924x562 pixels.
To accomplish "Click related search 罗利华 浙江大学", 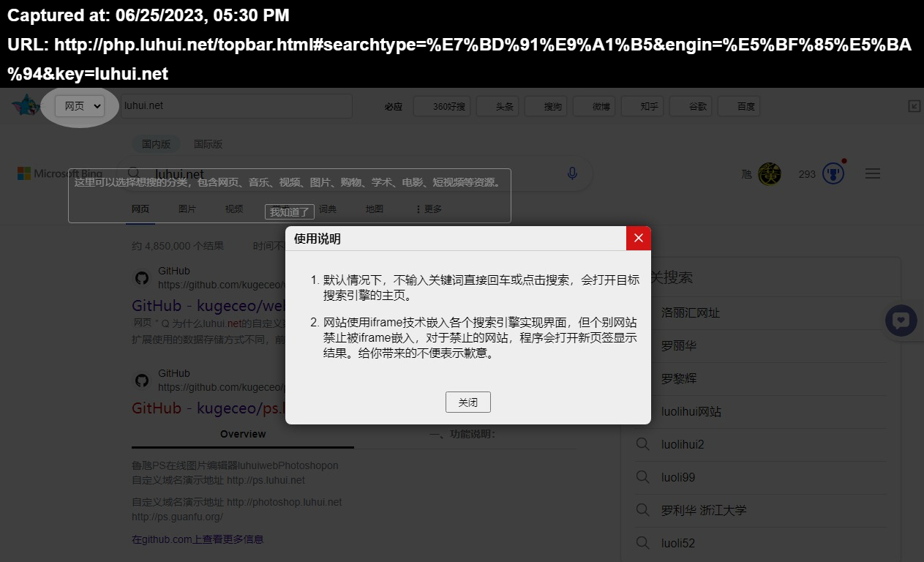I will coord(704,510).
